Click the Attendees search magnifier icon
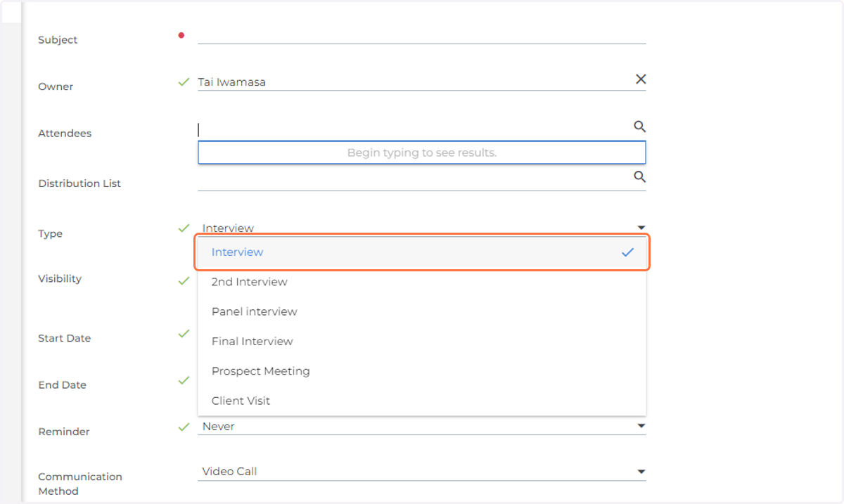The image size is (844, 504). point(639,127)
